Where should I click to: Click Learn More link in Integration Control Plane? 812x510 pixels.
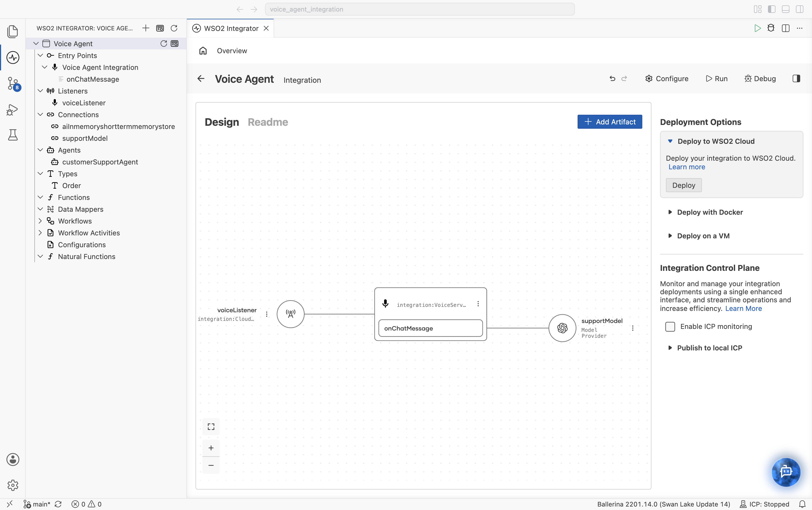[743, 308]
